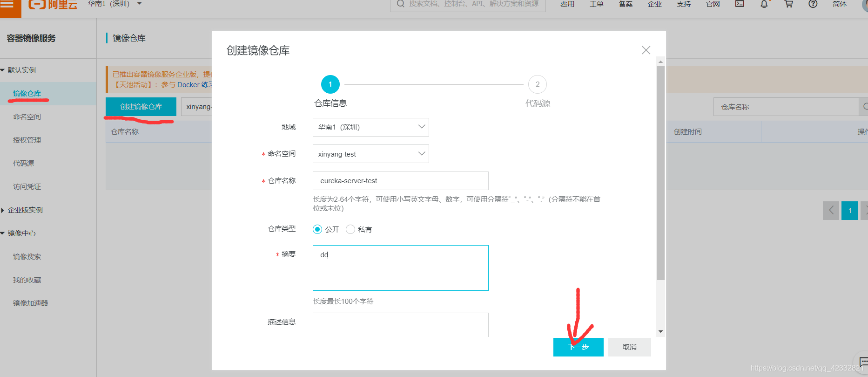The height and width of the screenshot is (377, 868).
Task: Open the 费用 top menu
Action: click(x=567, y=4)
